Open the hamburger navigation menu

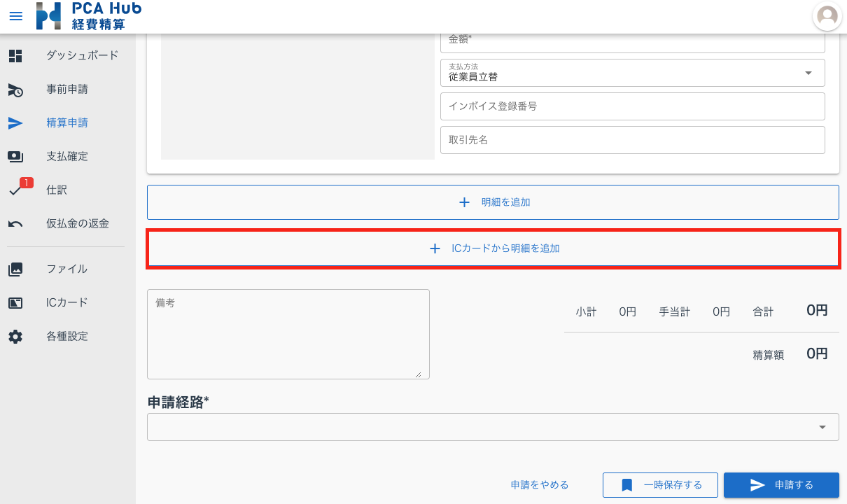15,16
